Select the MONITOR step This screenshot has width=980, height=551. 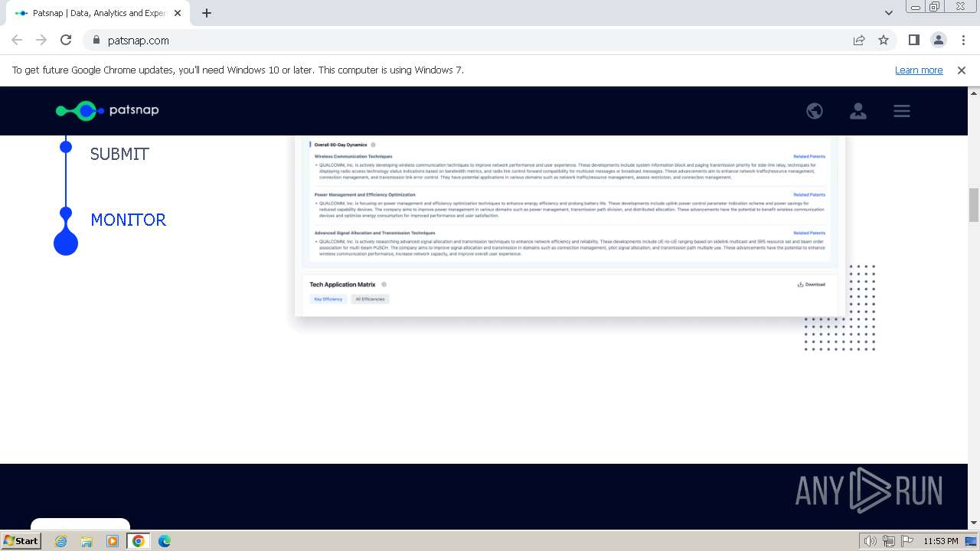coord(129,220)
